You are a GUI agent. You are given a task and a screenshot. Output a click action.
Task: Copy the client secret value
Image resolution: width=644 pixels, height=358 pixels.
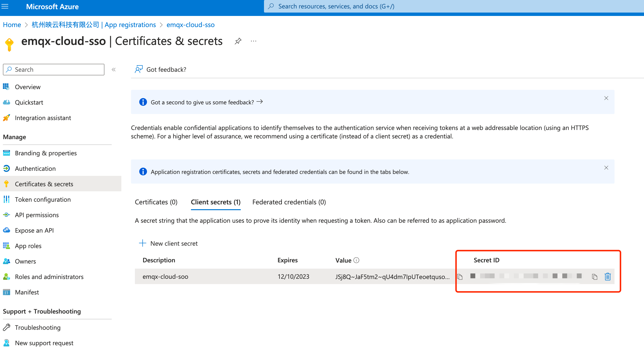pos(460,277)
